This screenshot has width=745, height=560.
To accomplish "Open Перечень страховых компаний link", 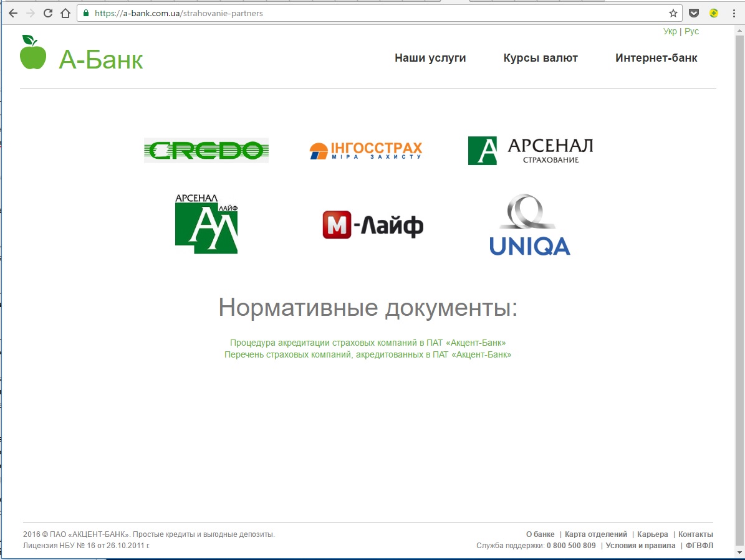I will point(368,354).
